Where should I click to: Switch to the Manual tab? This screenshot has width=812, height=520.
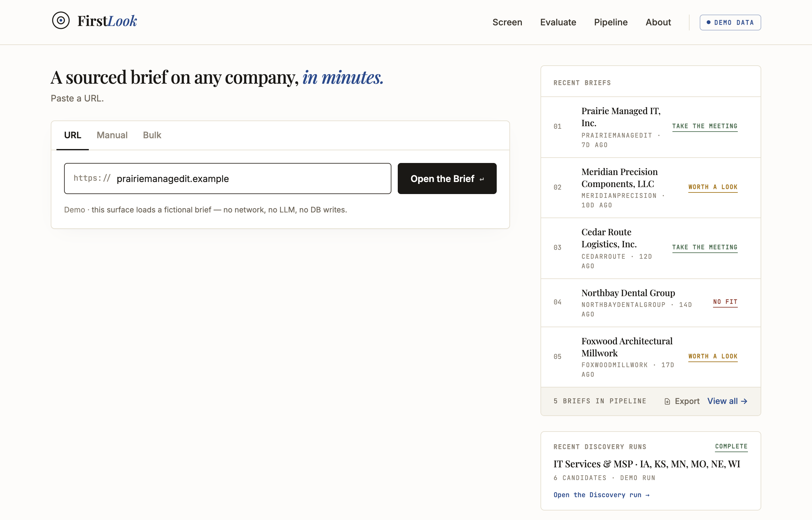click(x=112, y=135)
